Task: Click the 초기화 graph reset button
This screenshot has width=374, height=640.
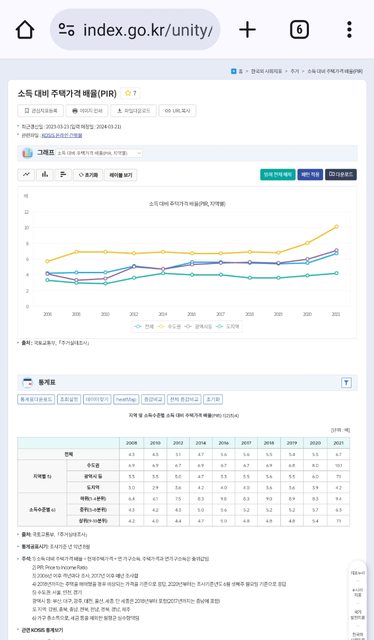Action: coord(88,175)
